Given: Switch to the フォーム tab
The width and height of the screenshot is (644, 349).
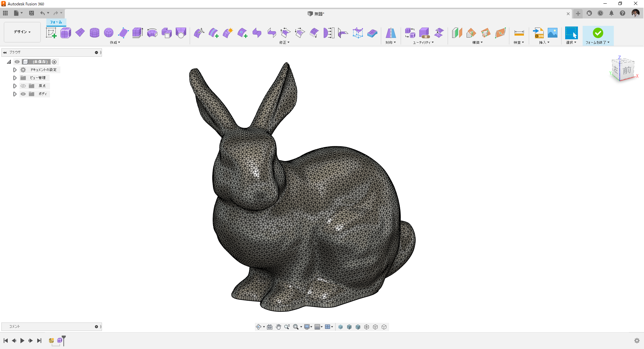Looking at the screenshot, I should tap(56, 22).
